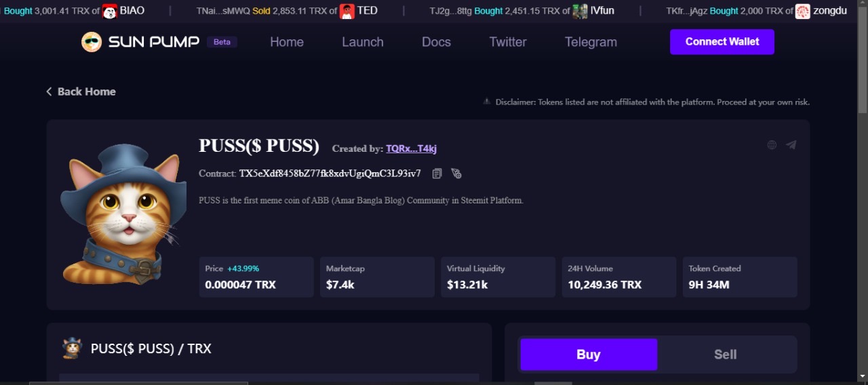Image resolution: width=868 pixels, height=385 pixels.
Task: Copy the contract address icon
Action: 437,174
